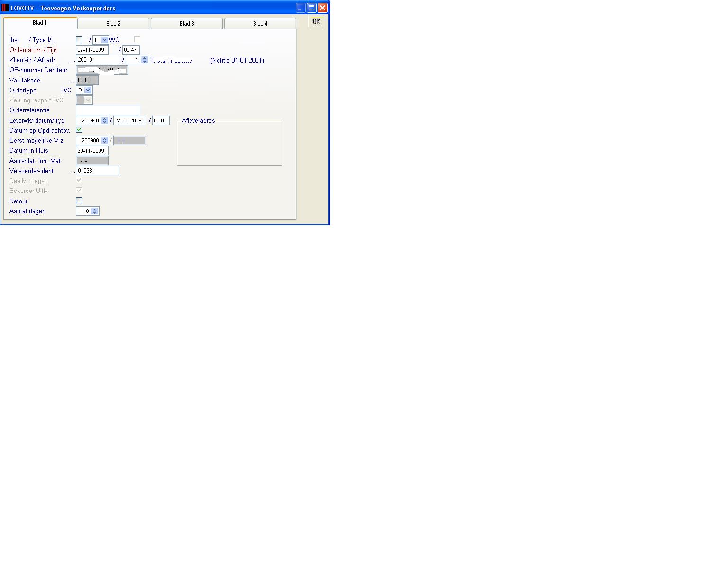Viewport: 728px width, 566px height.
Task: Adjust the Eerst mogelijke Vrz. stepper
Action: point(105,140)
